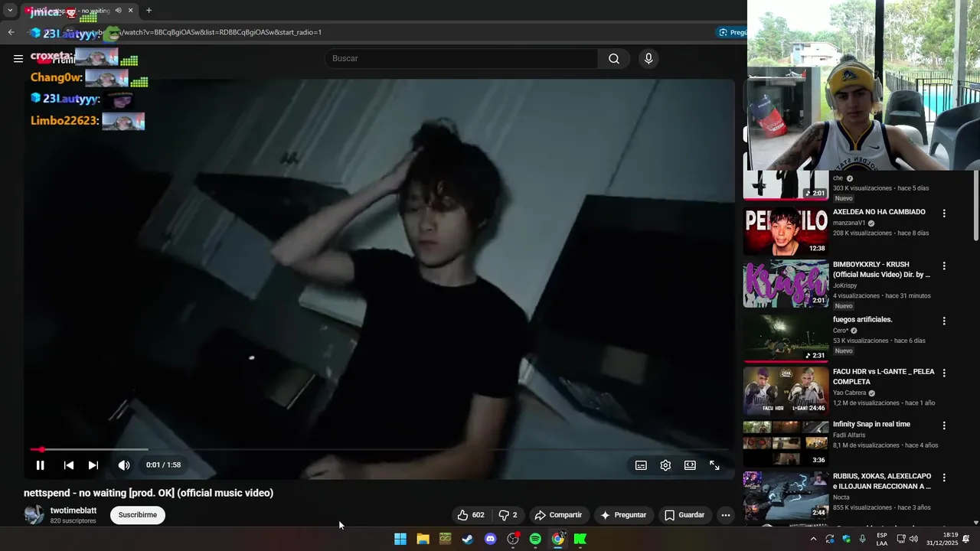Open Discord from taskbar
Image resolution: width=980 pixels, height=551 pixels.
[x=491, y=539]
